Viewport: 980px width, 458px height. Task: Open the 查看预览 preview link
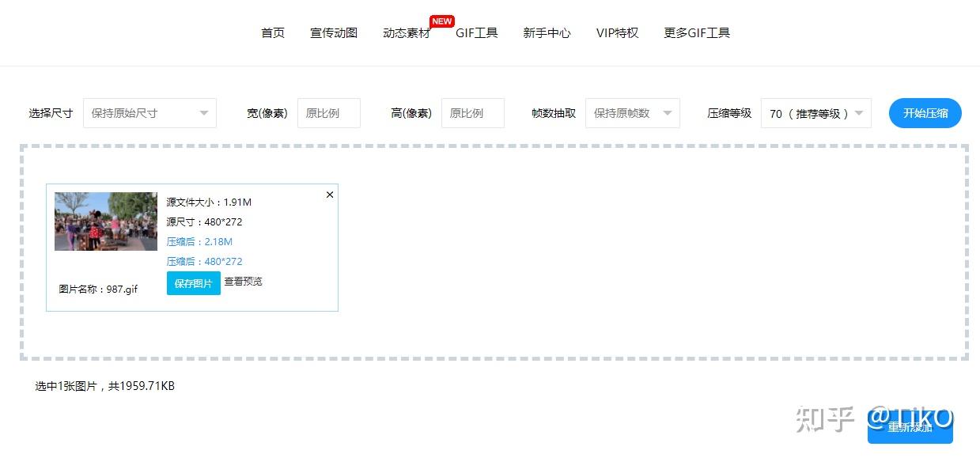click(243, 281)
